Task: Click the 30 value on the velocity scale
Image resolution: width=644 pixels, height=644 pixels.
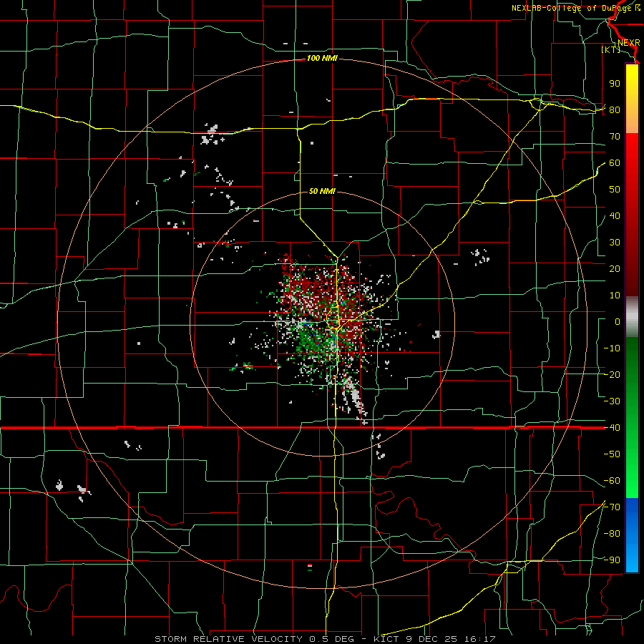Action: [x=615, y=243]
